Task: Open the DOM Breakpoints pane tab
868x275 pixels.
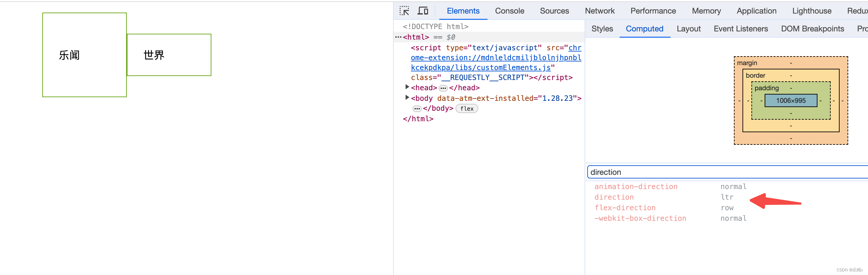Action: pos(812,29)
